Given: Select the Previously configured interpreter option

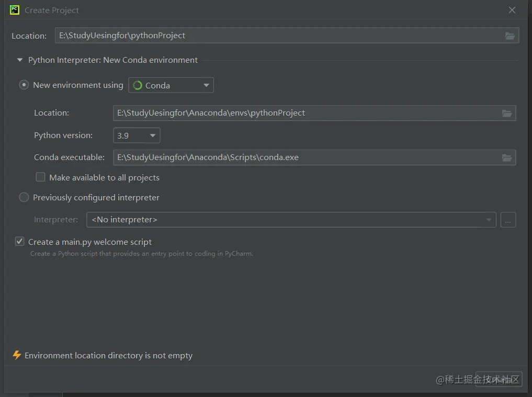Looking at the screenshot, I should click(24, 197).
